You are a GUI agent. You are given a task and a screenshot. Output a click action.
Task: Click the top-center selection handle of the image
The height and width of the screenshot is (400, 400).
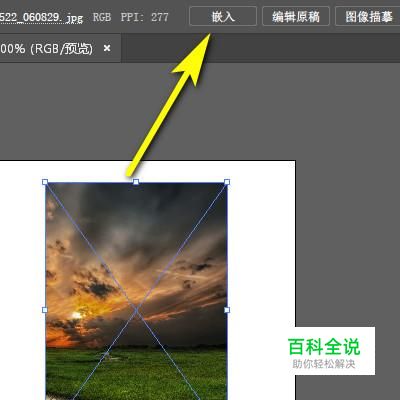click(136, 182)
